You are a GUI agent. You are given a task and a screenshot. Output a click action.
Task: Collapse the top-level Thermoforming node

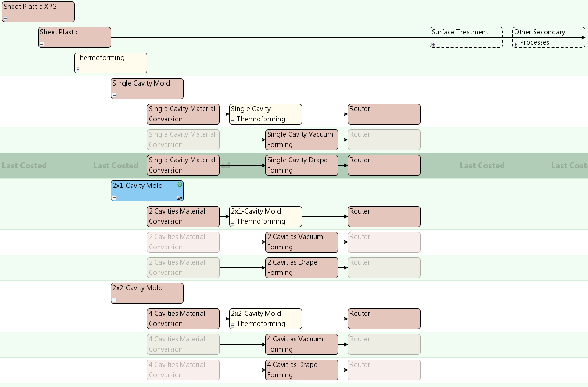tap(78, 70)
